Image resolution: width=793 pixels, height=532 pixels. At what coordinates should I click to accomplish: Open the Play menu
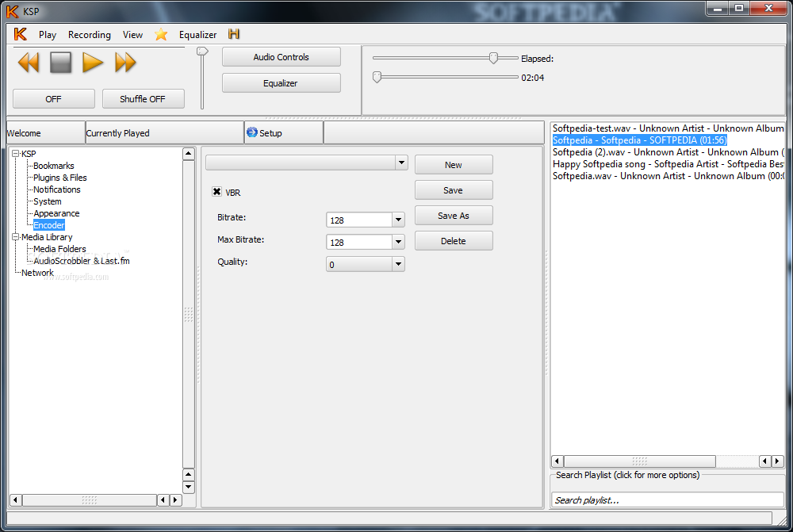point(48,34)
